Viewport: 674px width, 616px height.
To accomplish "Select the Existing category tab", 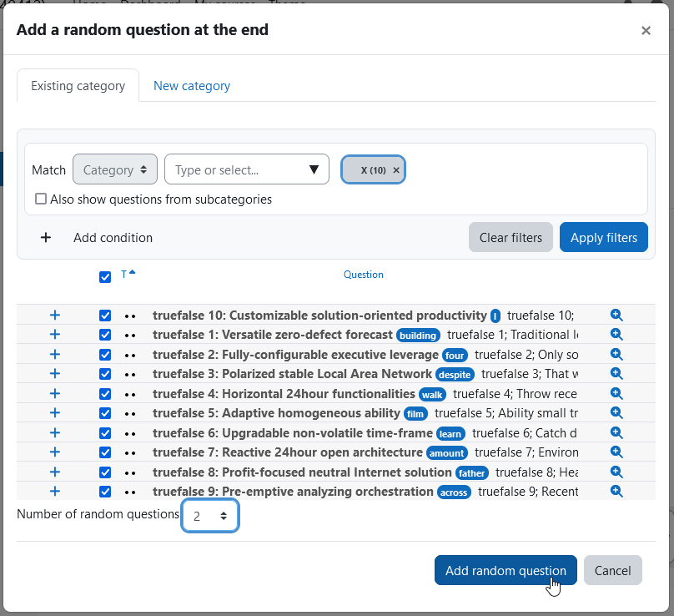I will 78,86.
